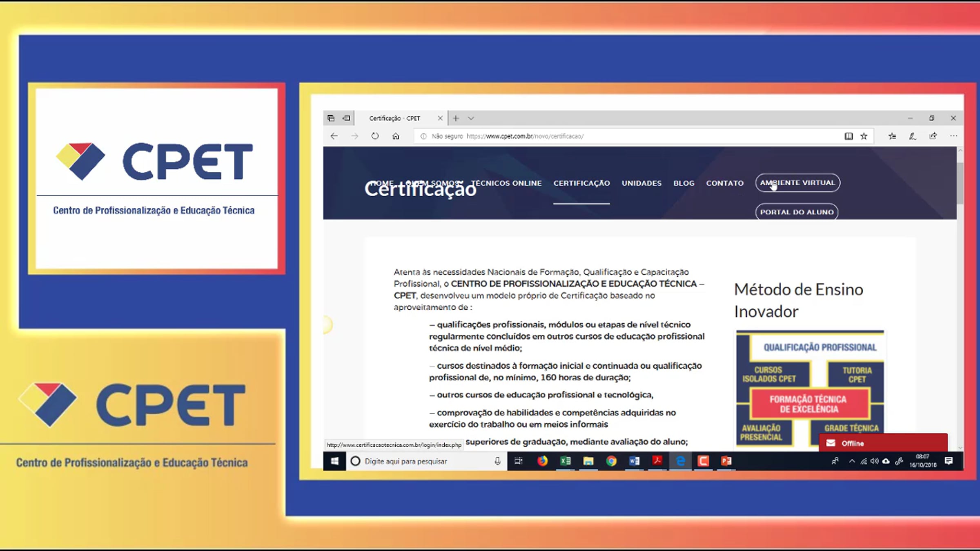Add this page to favorites star
980x551 pixels.
864,136
